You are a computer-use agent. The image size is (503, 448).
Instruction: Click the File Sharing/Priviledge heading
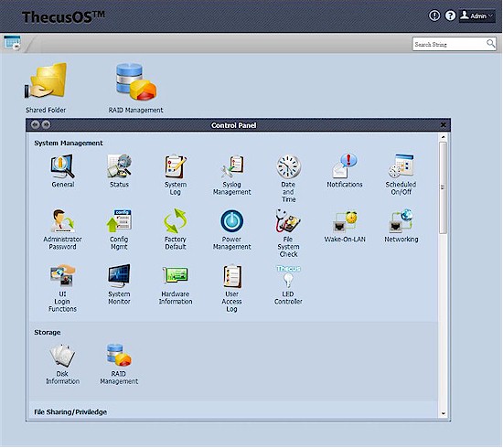coord(70,412)
